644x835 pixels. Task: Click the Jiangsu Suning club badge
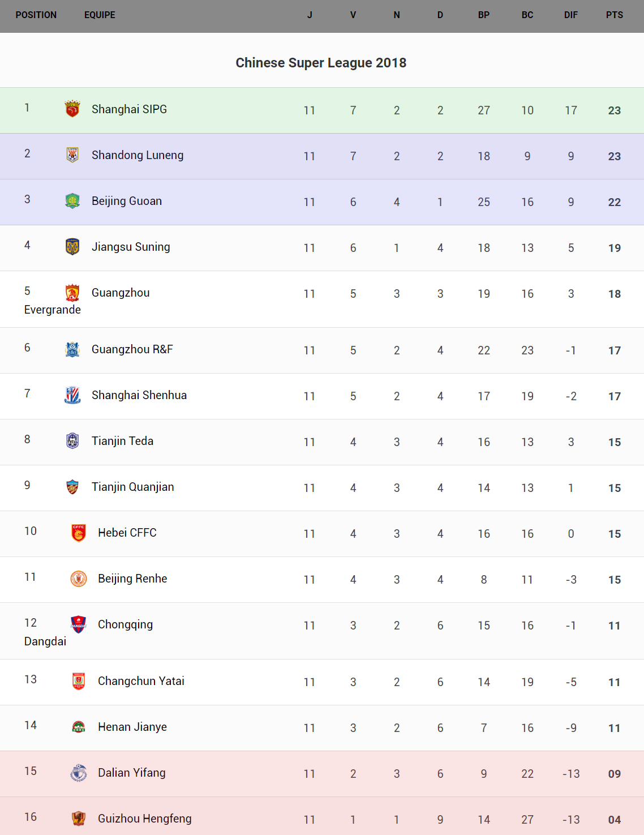pos(72,246)
